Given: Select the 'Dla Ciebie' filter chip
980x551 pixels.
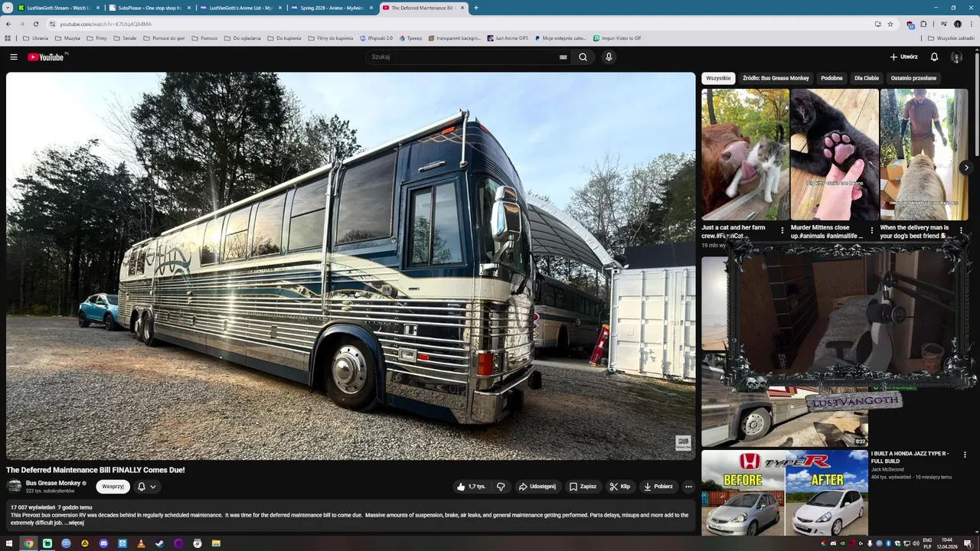Looking at the screenshot, I should pyautogui.click(x=867, y=78).
